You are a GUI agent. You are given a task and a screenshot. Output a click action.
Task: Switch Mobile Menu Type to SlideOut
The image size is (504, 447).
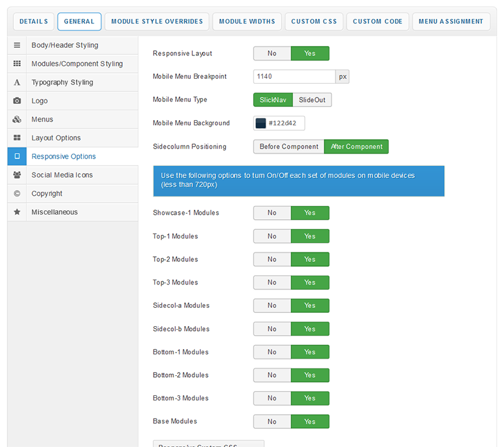click(312, 100)
